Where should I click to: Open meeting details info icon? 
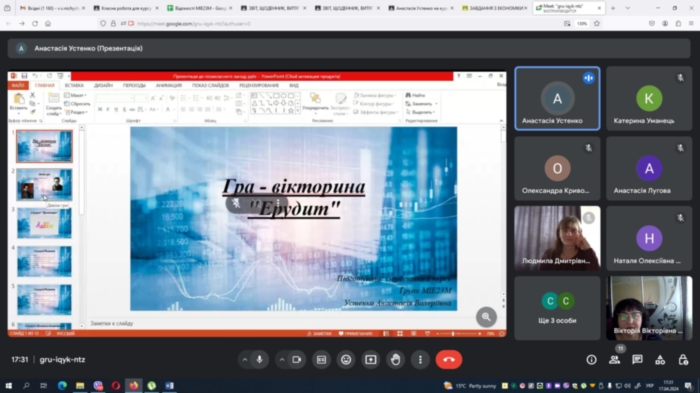click(592, 360)
